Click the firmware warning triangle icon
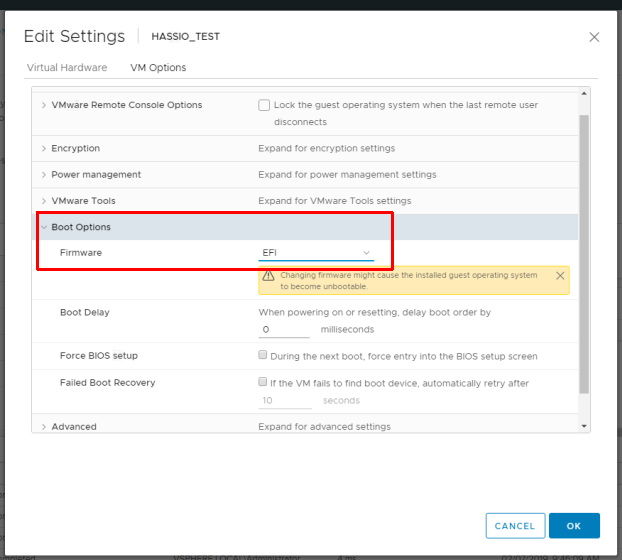 [269, 276]
